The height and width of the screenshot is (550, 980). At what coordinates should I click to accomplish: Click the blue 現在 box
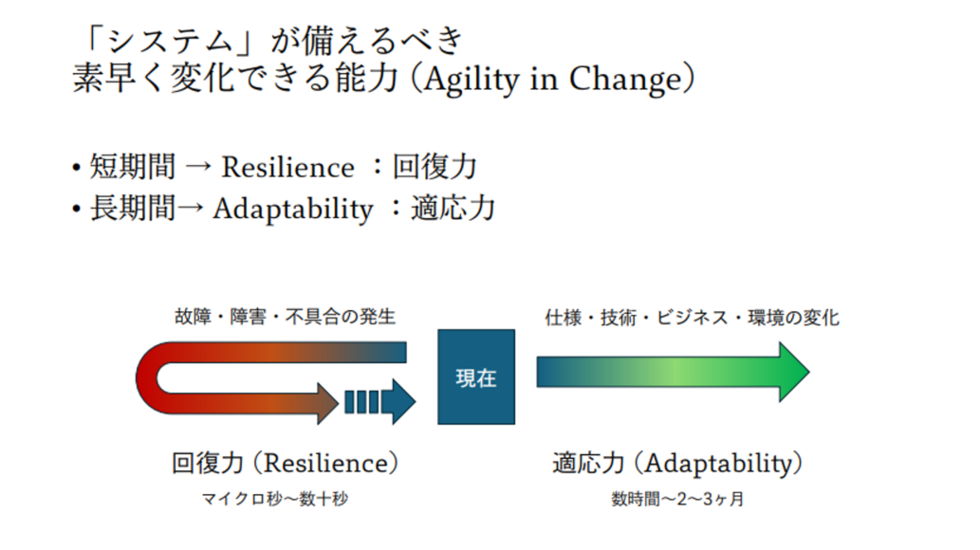tap(476, 376)
